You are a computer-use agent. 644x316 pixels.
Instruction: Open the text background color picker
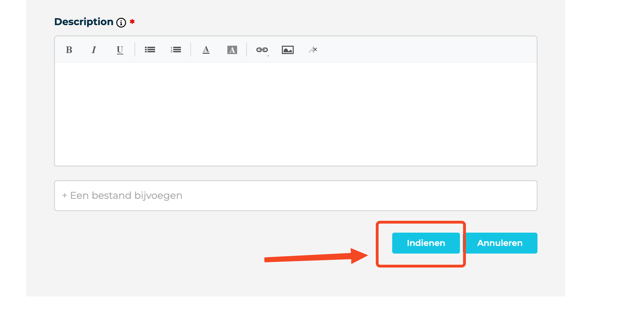[232, 50]
